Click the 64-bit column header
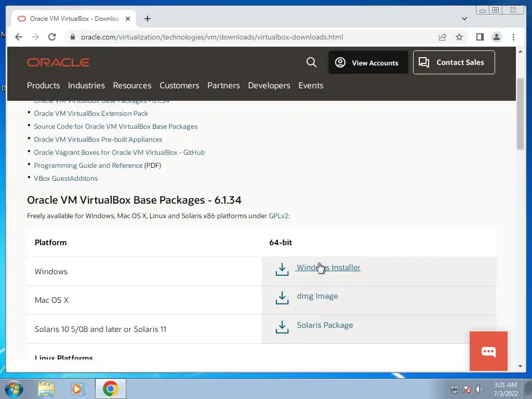This screenshot has height=399, width=532. click(x=280, y=243)
